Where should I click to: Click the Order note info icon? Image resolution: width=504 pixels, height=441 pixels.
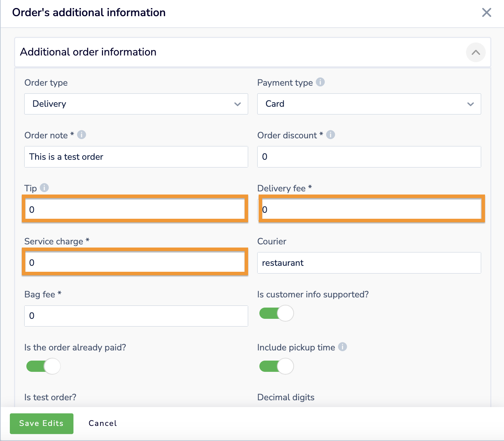82,135
